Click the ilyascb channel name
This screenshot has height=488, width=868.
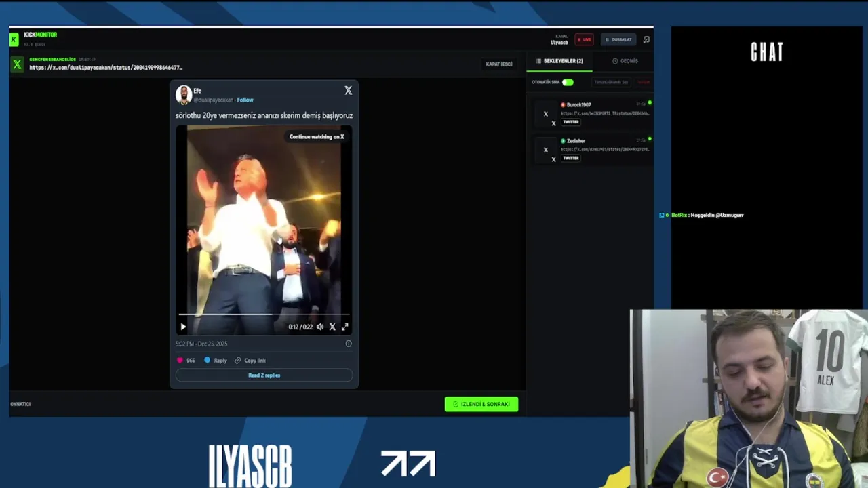click(559, 43)
